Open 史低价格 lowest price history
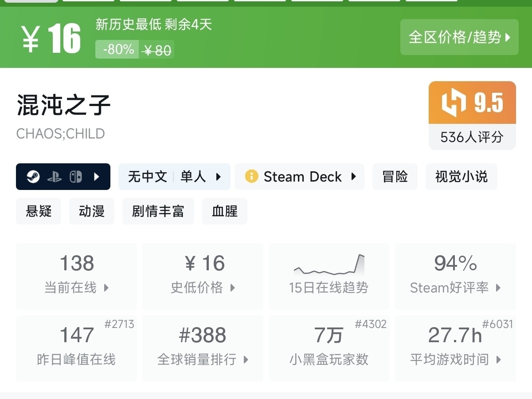 click(x=203, y=276)
